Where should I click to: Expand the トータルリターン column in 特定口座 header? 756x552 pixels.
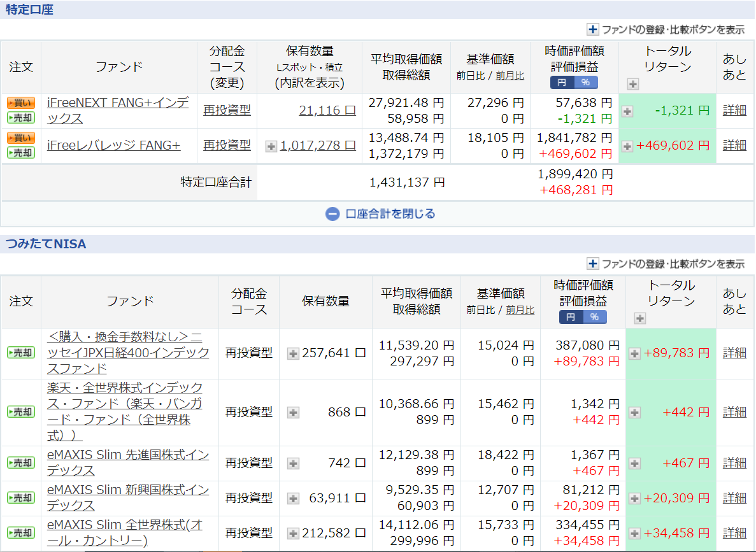632,85
